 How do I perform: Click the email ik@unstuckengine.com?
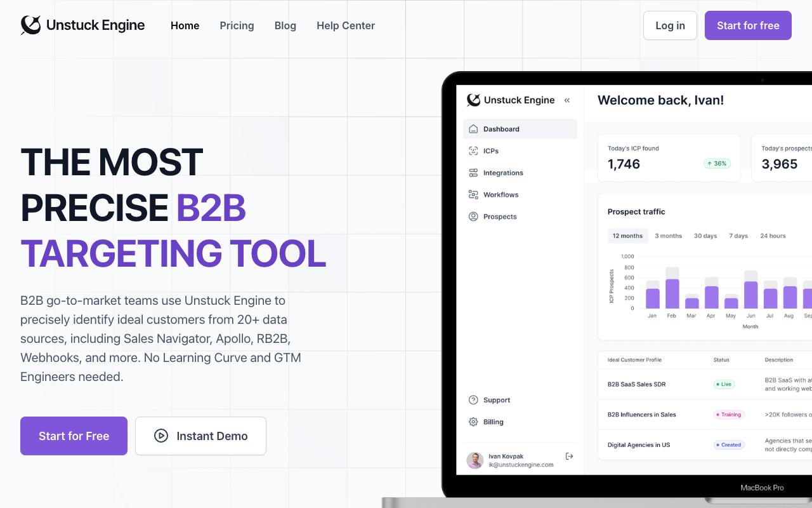coord(521,465)
